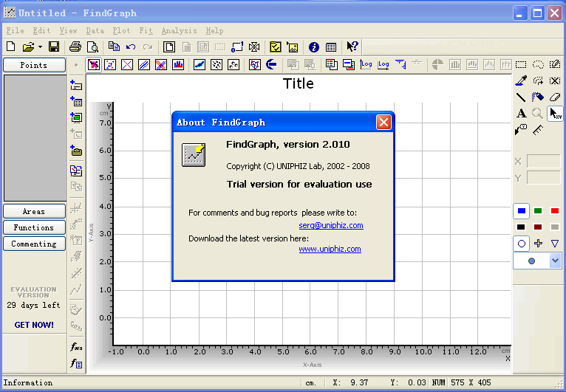
Task: Open the data table icon
Action: click(x=331, y=47)
